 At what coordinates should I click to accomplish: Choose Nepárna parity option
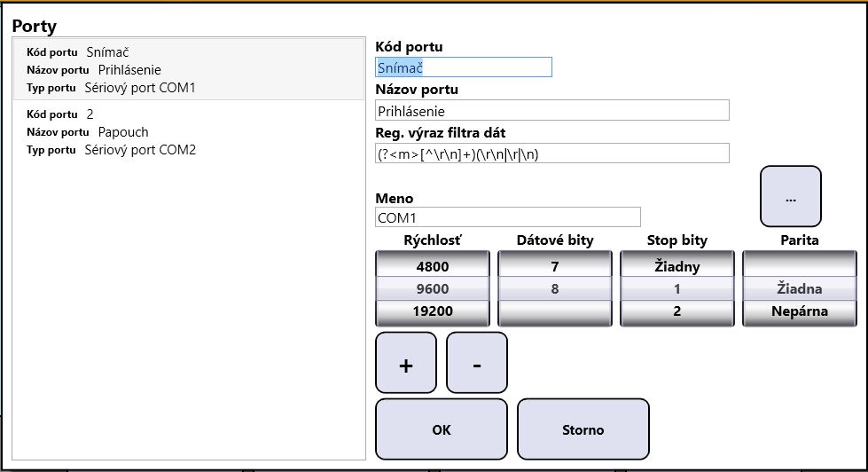pyautogui.click(x=800, y=311)
